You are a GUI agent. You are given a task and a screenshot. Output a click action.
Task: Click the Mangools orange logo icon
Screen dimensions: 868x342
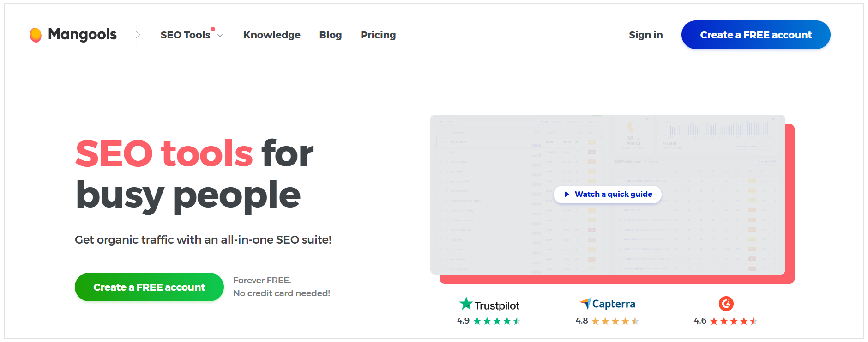[36, 35]
